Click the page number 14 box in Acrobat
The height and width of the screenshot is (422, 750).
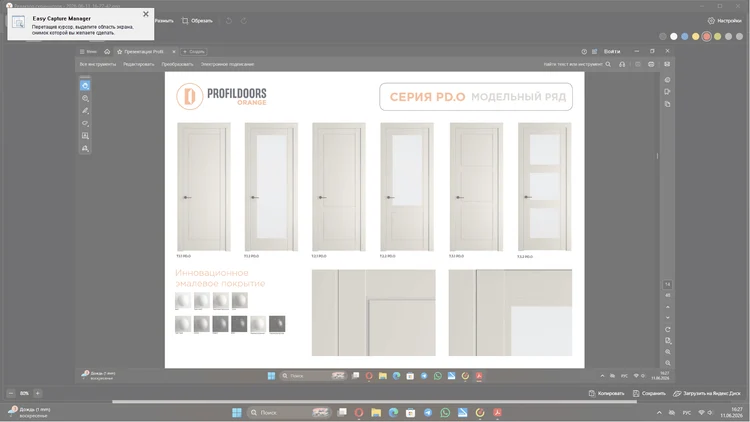[668, 285]
